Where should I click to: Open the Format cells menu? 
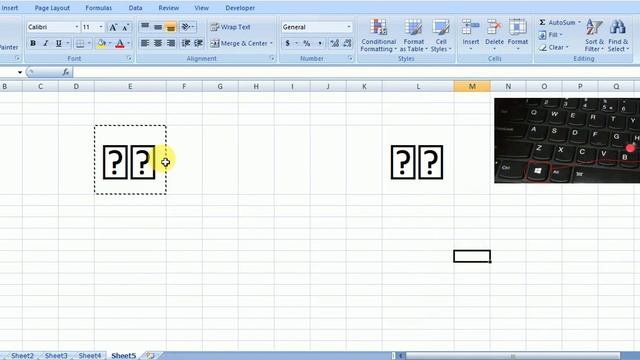pos(518,35)
